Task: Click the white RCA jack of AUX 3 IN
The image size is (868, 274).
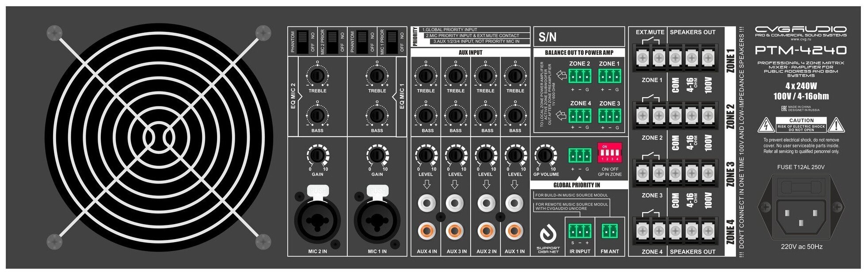Action: (x=455, y=203)
